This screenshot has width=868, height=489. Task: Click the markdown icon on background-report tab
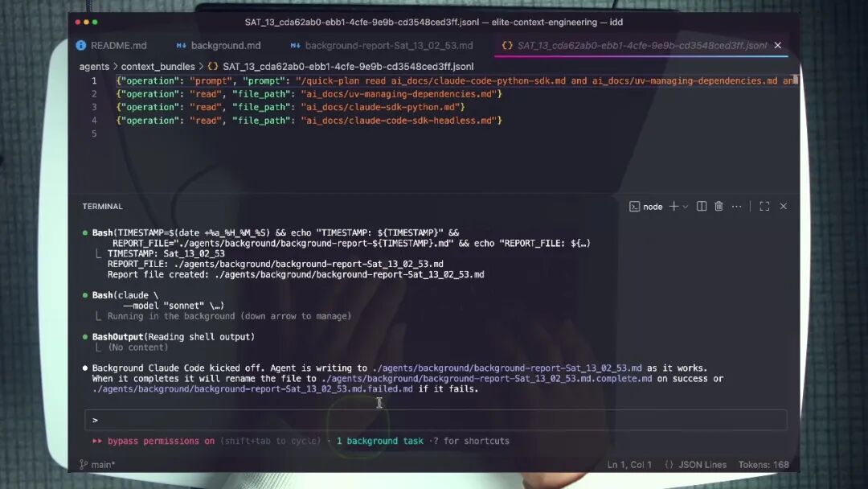pyautogui.click(x=295, y=45)
